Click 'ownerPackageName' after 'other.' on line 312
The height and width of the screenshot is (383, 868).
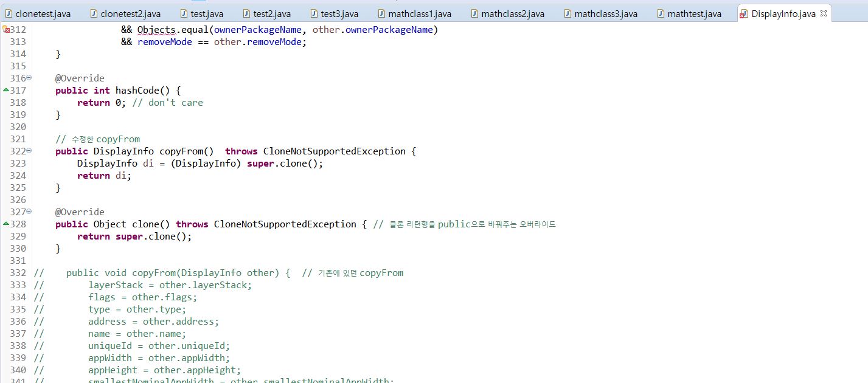389,29
